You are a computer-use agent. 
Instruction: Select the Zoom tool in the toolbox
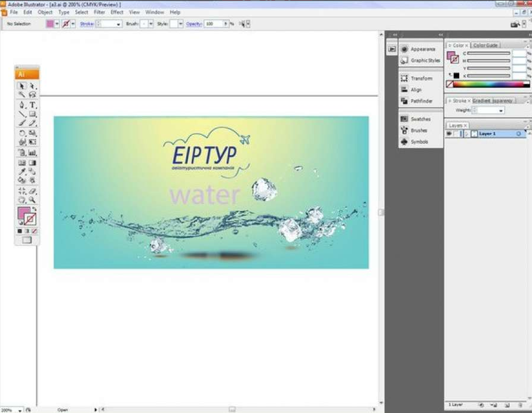pyautogui.click(x=32, y=200)
